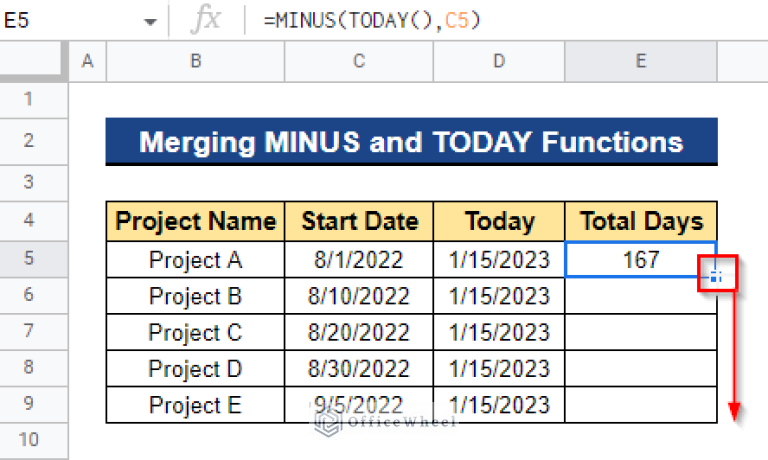
Task: Select column E header
Action: 640,62
